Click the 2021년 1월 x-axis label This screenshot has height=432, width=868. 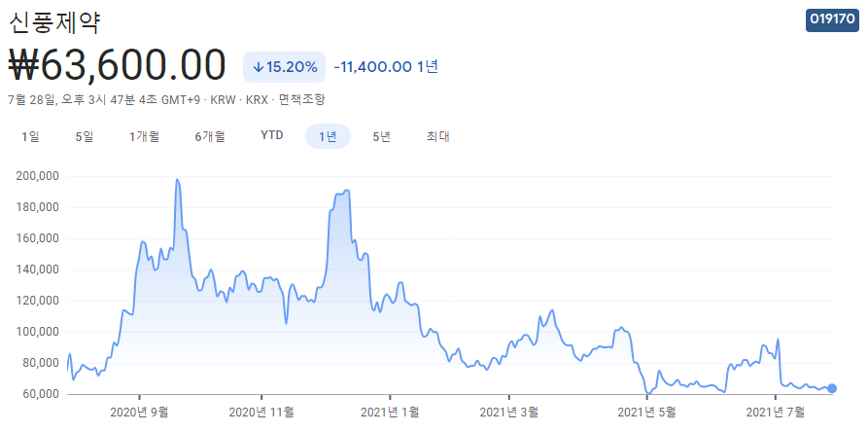pyautogui.click(x=391, y=413)
